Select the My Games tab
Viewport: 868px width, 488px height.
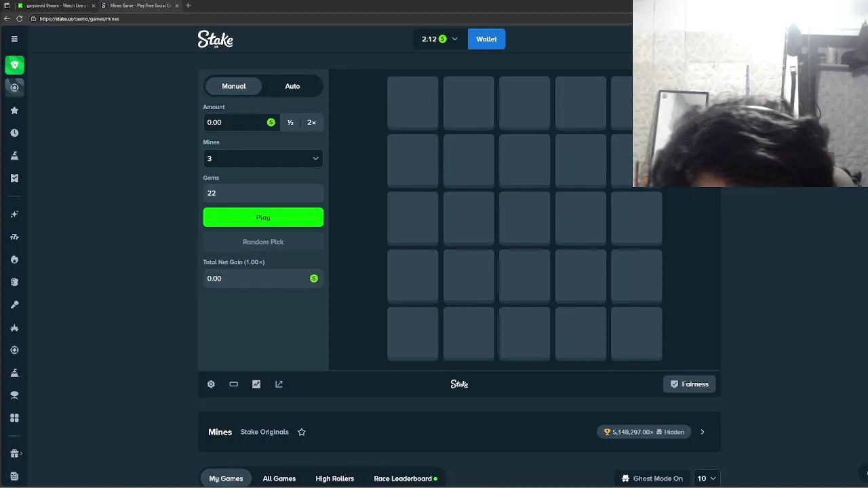[226, 479]
